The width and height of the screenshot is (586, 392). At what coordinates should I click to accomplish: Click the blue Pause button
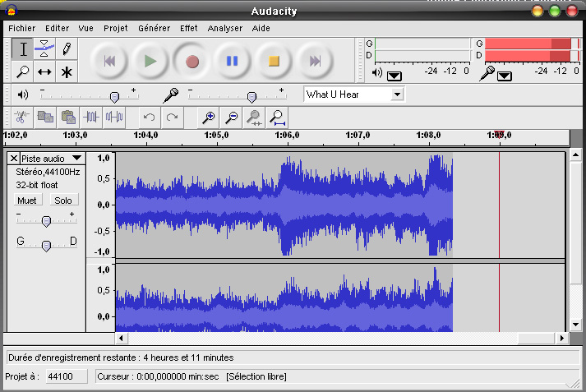tap(232, 61)
